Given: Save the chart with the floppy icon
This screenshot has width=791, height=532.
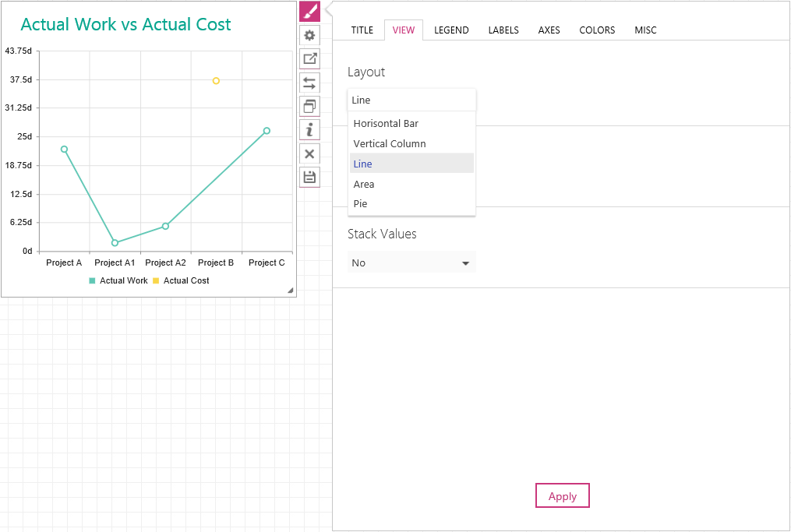Looking at the screenshot, I should pos(309,177).
